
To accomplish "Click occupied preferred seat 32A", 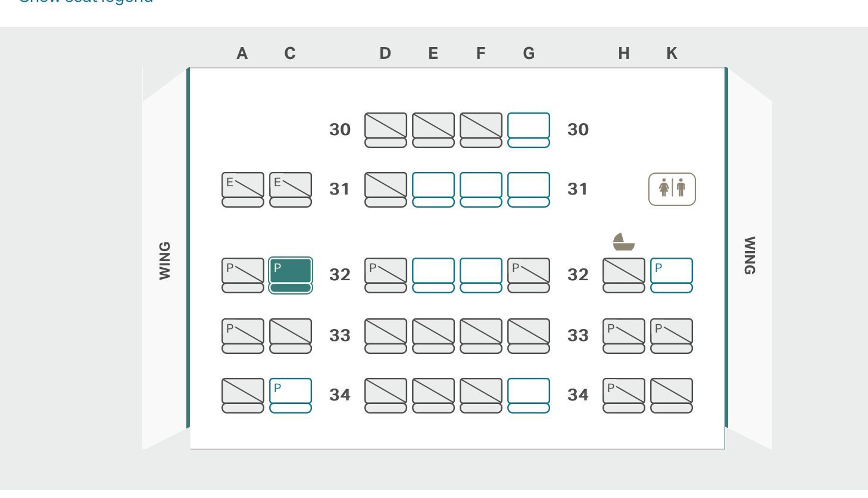I will pyautogui.click(x=242, y=274).
